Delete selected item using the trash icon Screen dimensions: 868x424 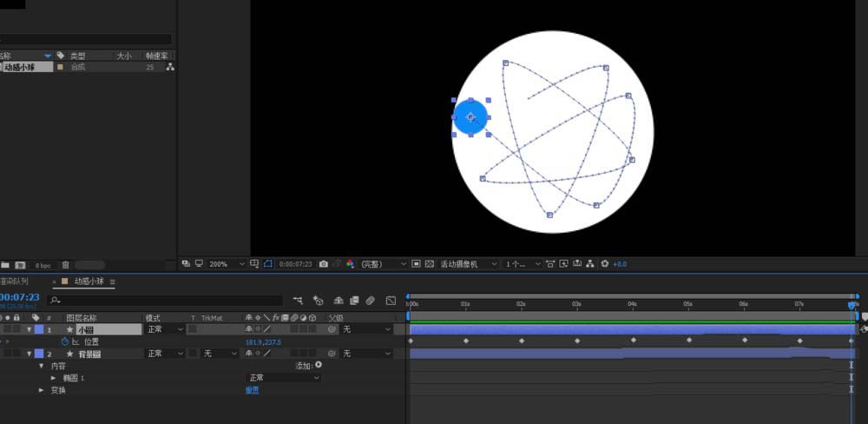pos(65,264)
